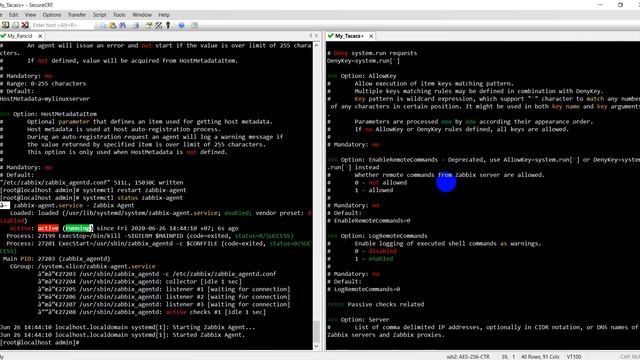Open the View menu

coord(30,15)
